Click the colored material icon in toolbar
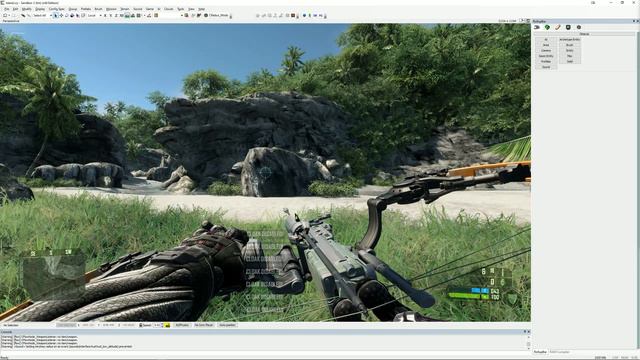This screenshot has width=640, height=360. [293, 16]
